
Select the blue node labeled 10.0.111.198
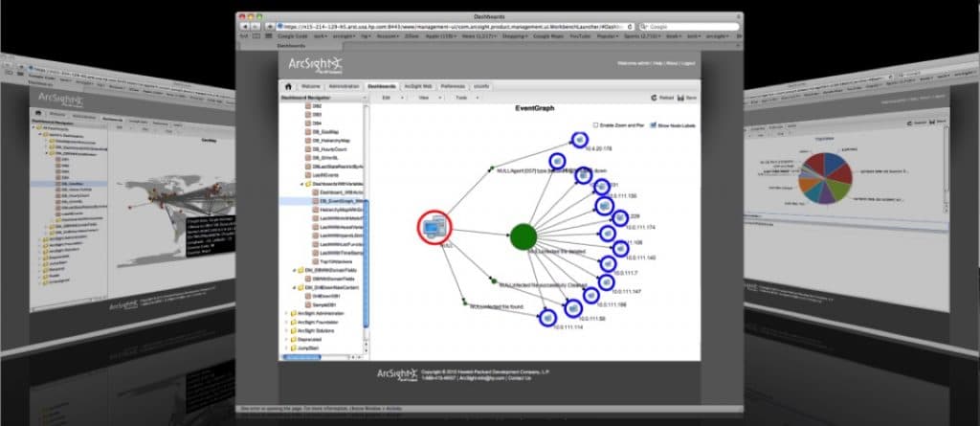pyautogui.click(x=591, y=295)
